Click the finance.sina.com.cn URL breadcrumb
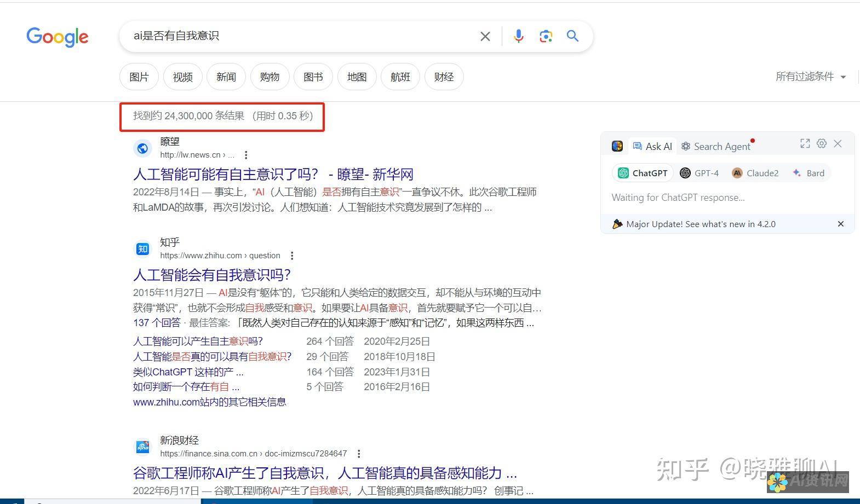 click(254, 454)
